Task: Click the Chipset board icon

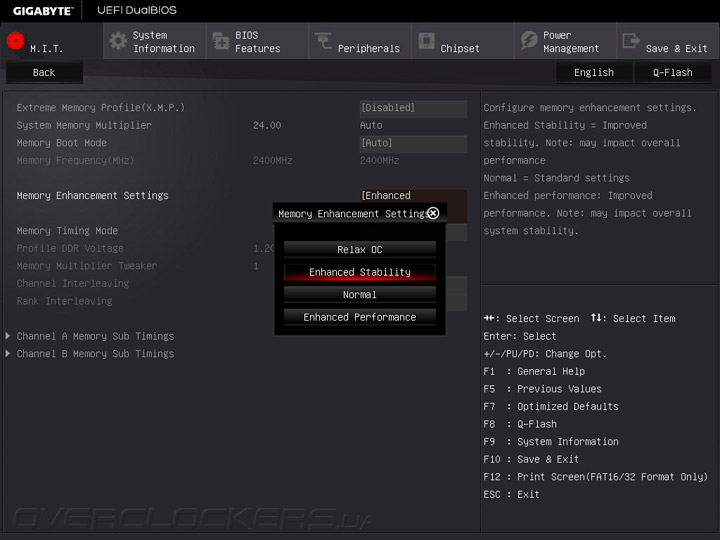Action: [426, 41]
